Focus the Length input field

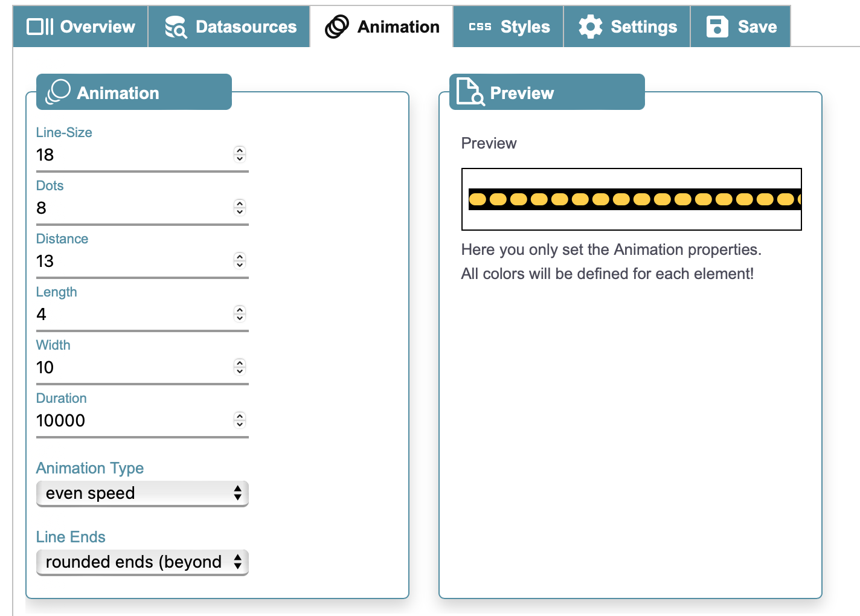pos(143,315)
